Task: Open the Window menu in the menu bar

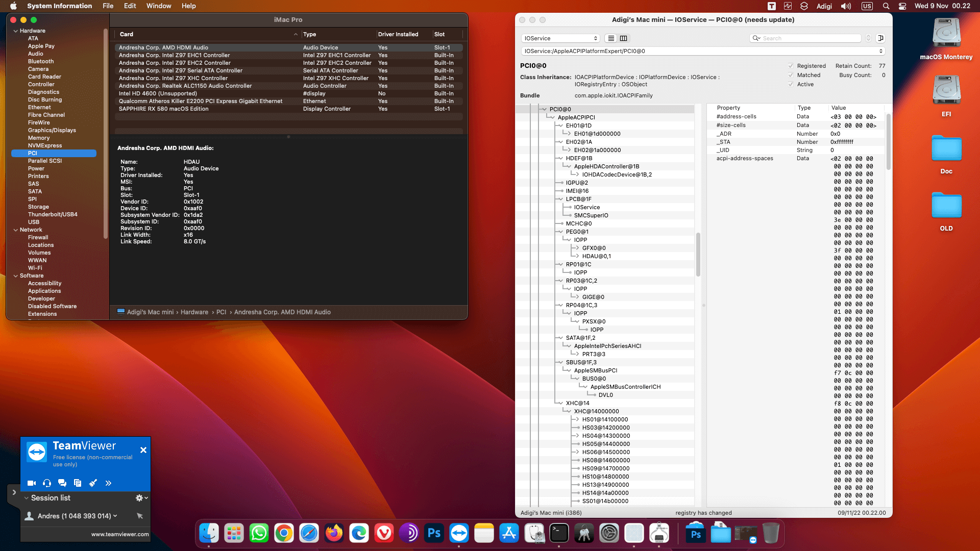Action: click(158, 6)
